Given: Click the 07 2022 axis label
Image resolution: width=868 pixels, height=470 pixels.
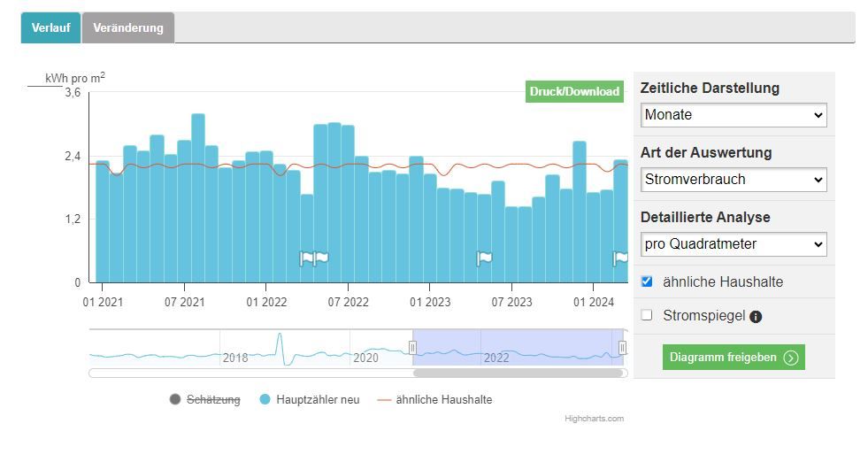Looking at the screenshot, I should click(349, 302).
